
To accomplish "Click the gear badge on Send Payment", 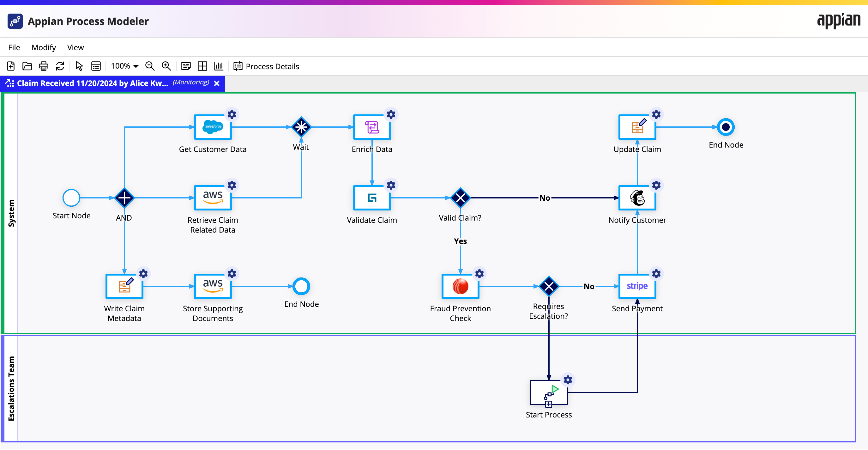I will tap(656, 274).
